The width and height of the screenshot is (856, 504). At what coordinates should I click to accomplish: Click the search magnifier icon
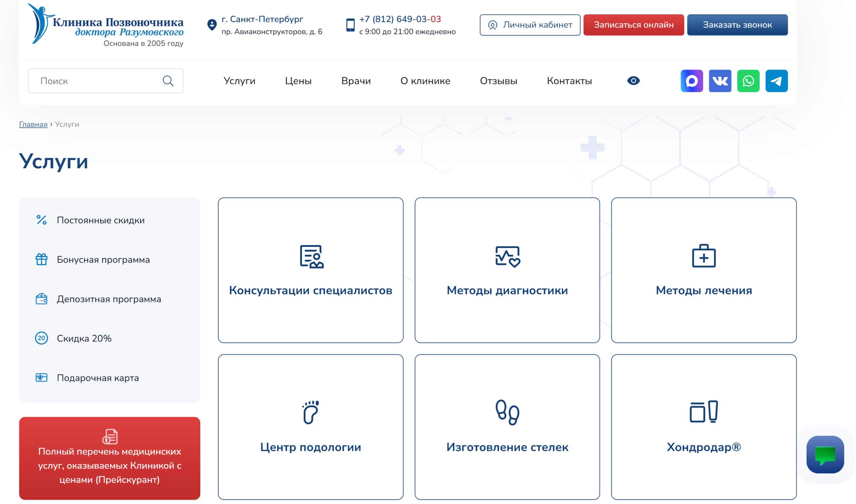point(168,81)
